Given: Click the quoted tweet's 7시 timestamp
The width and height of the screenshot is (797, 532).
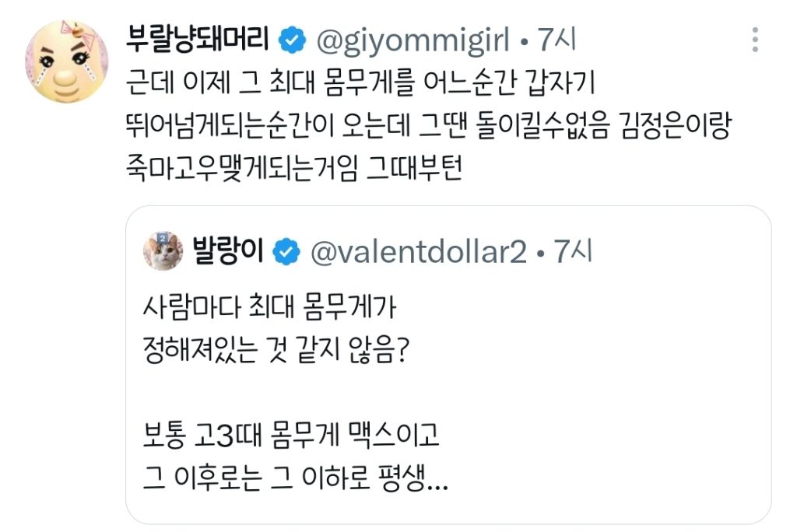Looking at the screenshot, I should point(572,251).
